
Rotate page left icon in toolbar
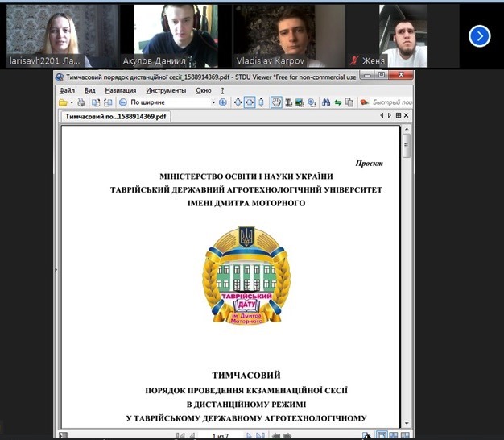[96, 102]
